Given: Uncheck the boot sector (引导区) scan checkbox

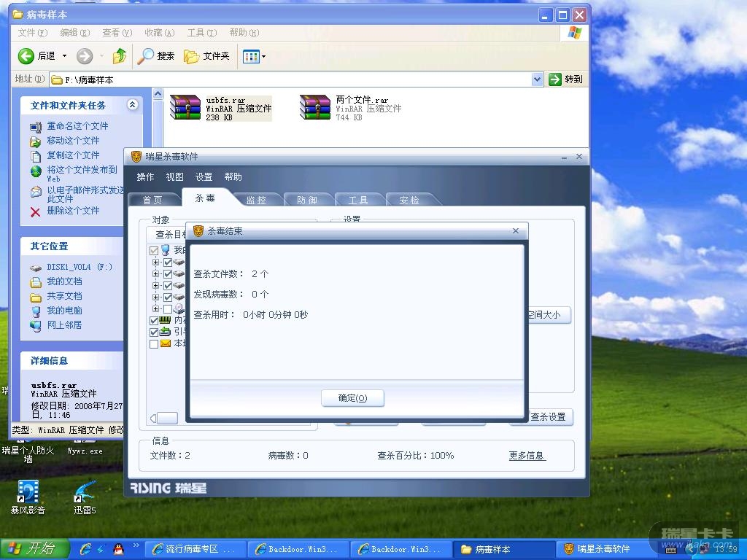Looking at the screenshot, I should point(154,332).
